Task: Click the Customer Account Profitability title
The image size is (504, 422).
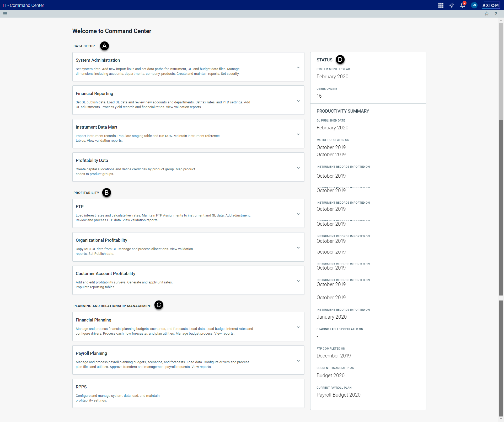Action: click(105, 273)
